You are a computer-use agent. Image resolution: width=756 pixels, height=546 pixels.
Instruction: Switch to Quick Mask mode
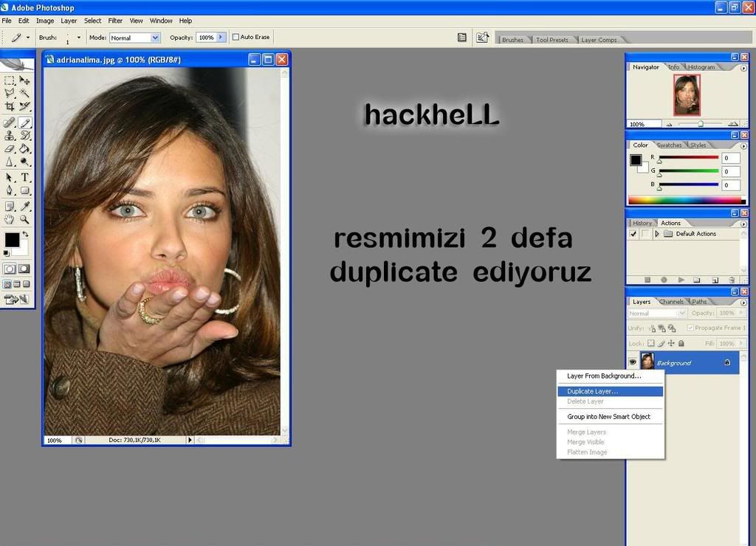click(x=24, y=269)
